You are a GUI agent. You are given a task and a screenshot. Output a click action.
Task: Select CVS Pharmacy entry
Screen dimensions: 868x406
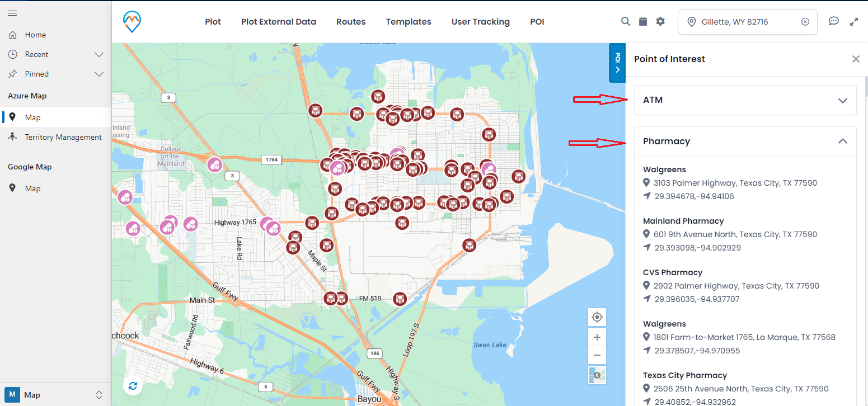pyautogui.click(x=673, y=272)
